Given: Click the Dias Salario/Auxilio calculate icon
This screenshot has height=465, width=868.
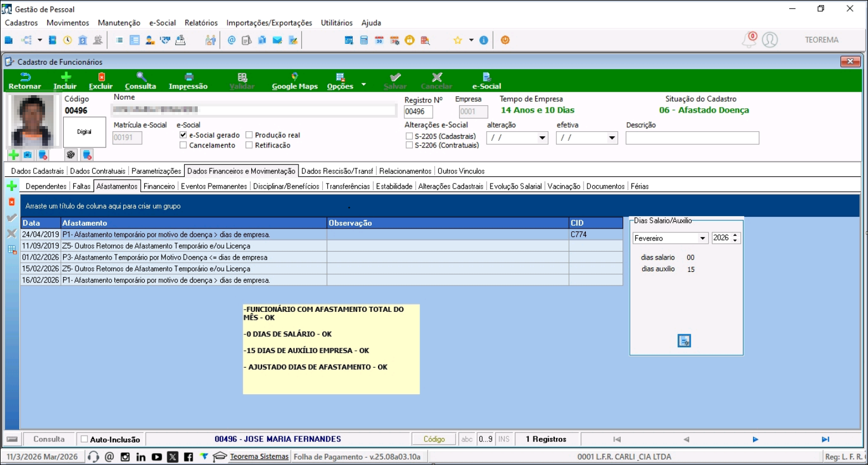Looking at the screenshot, I should coord(684,341).
